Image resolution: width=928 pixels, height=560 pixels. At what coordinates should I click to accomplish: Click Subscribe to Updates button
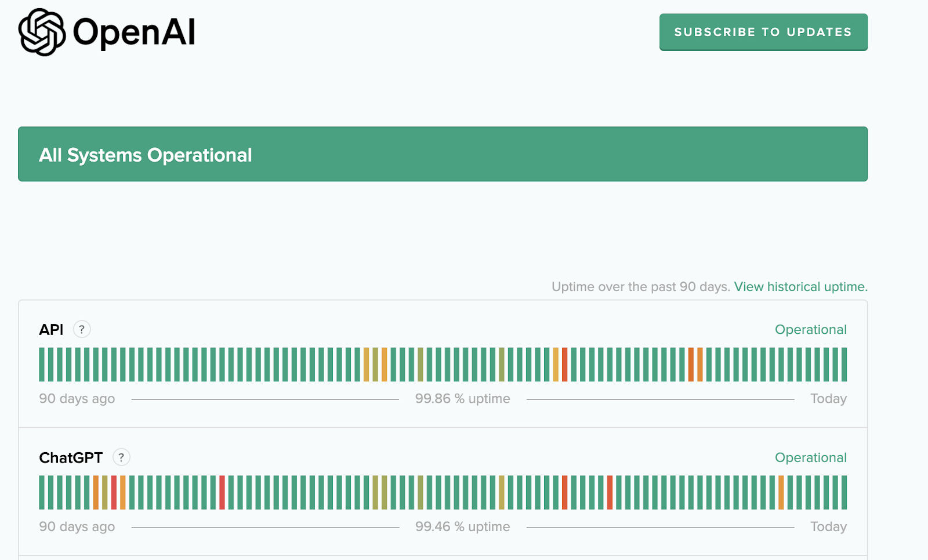763,32
